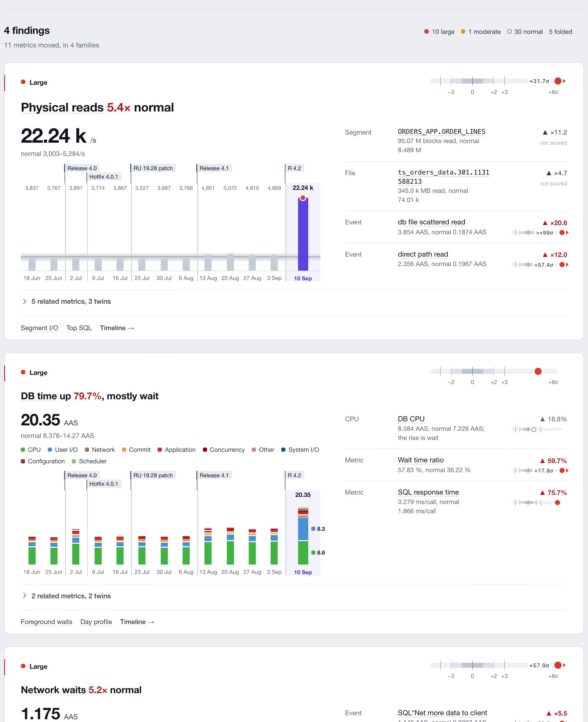Screen dimensions: 588x722
Task: Filter by 10 large findings
Action: pos(439,32)
